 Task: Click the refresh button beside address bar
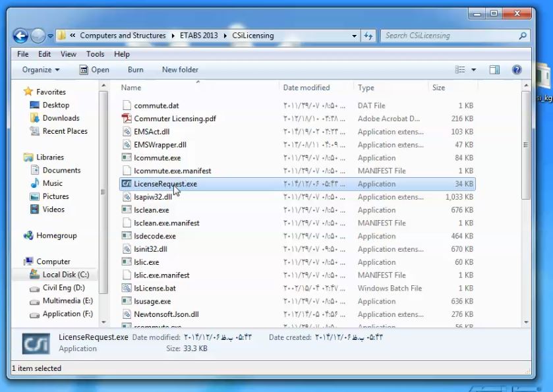click(368, 36)
